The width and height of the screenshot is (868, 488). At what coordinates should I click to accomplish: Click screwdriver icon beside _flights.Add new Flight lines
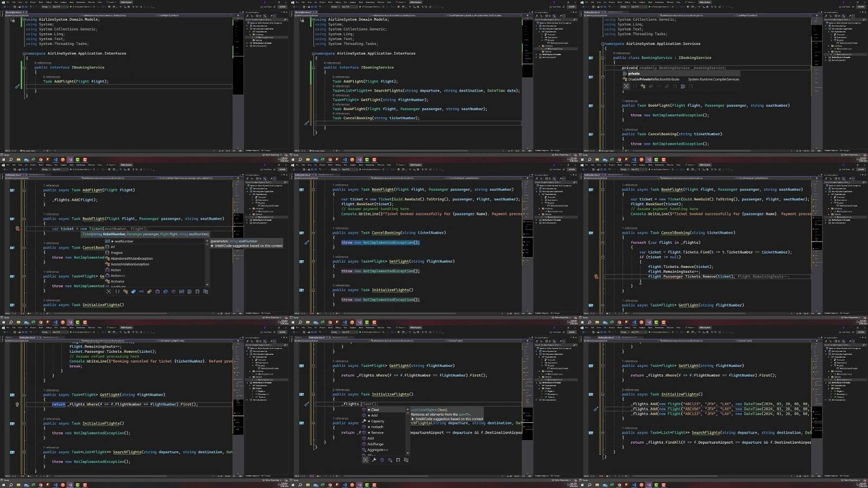pyautogui.click(x=596, y=409)
